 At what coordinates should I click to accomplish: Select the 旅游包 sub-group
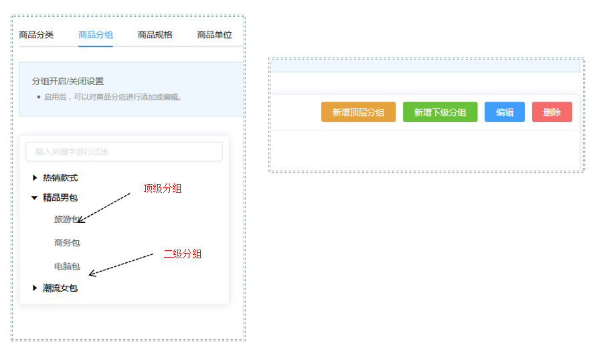[x=67, y=219]
